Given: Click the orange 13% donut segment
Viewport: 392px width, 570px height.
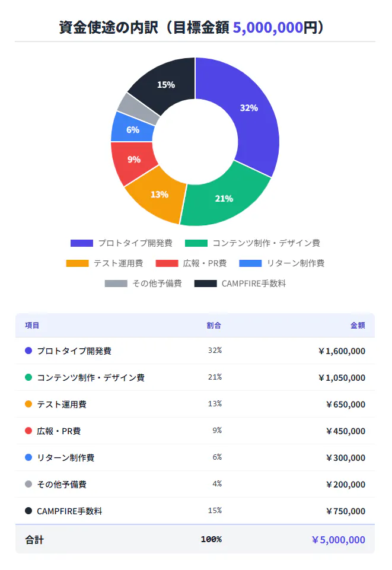Looking at the screenshot, I should pos(158,193).
